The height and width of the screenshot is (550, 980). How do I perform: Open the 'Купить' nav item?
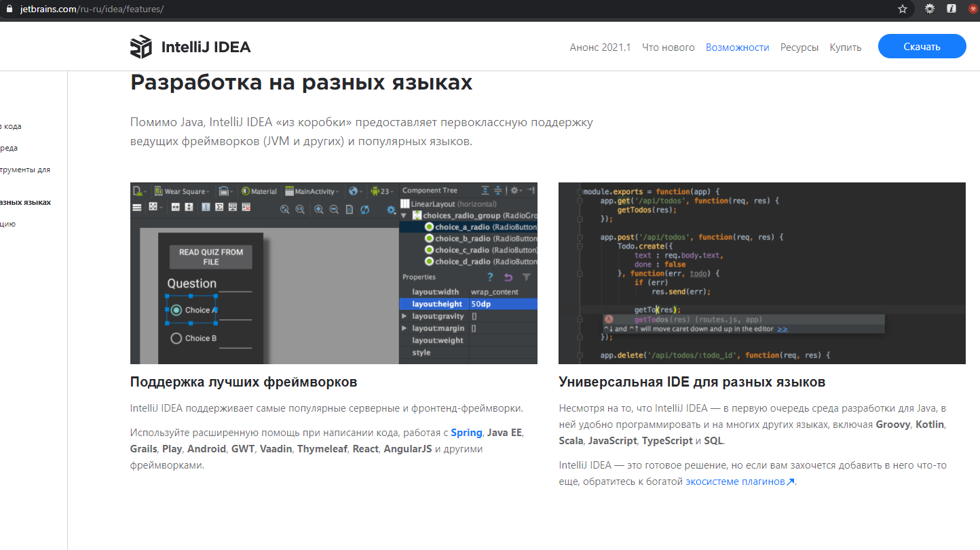coord(846,47)
